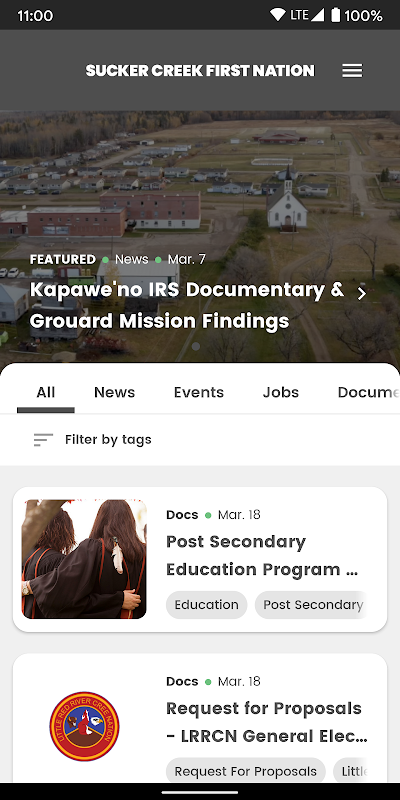Screen dimensions: 400x800
Task: Open Post Secondary Education Program document
Action: tap(200, 559)
